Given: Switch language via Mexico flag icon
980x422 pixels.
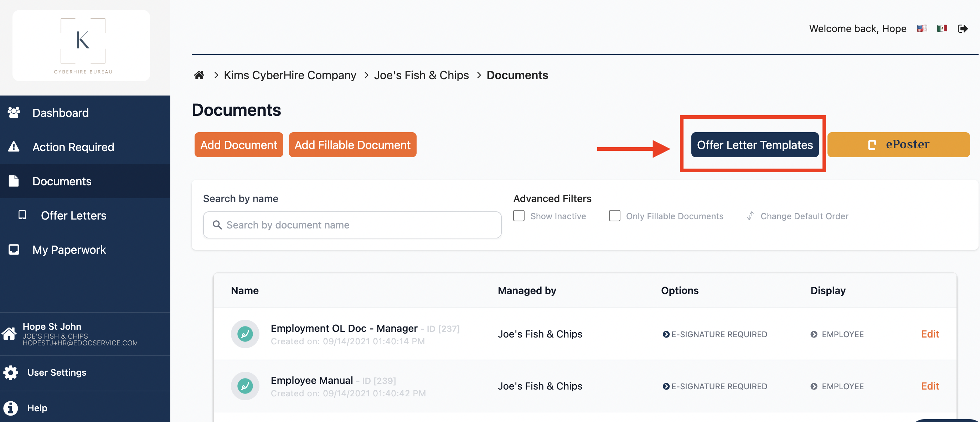Looking at the screenshot, I should [x=942, y=29].
